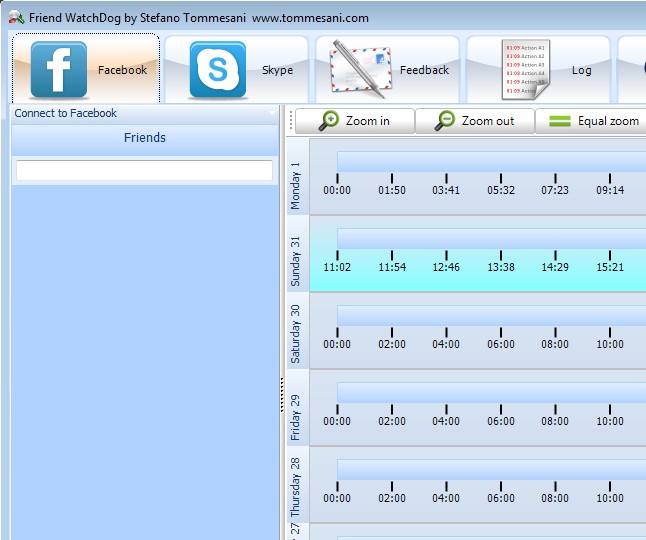This screenshot has height=540, width=646.
Task: Click the Equal zoom button
Action: (591, 121)
